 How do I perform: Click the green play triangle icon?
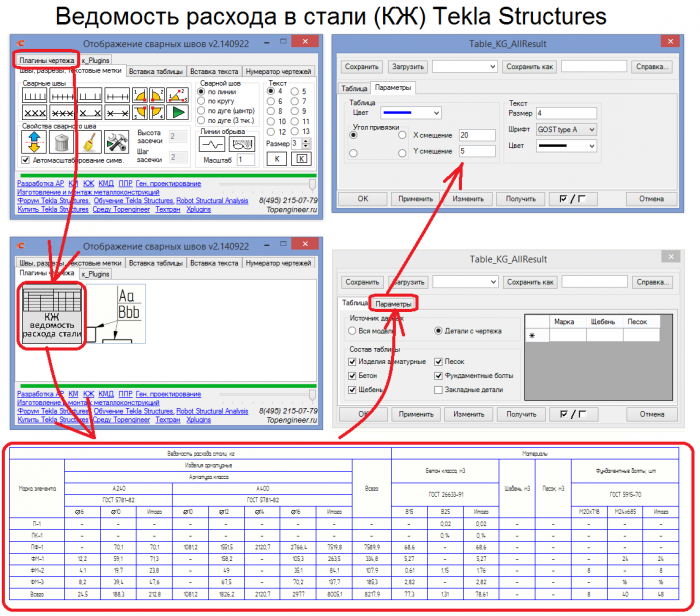click(179, 112)
